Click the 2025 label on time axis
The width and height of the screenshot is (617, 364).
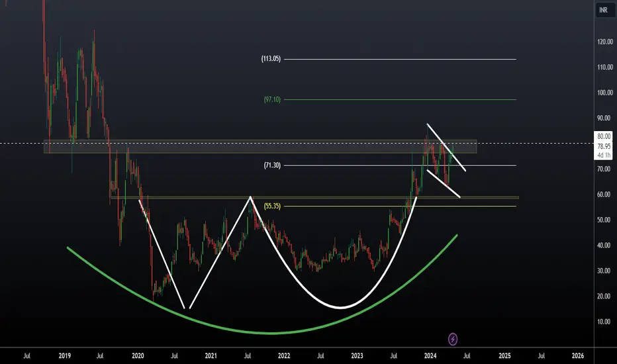pyautogui.click(x=504, y=356)
